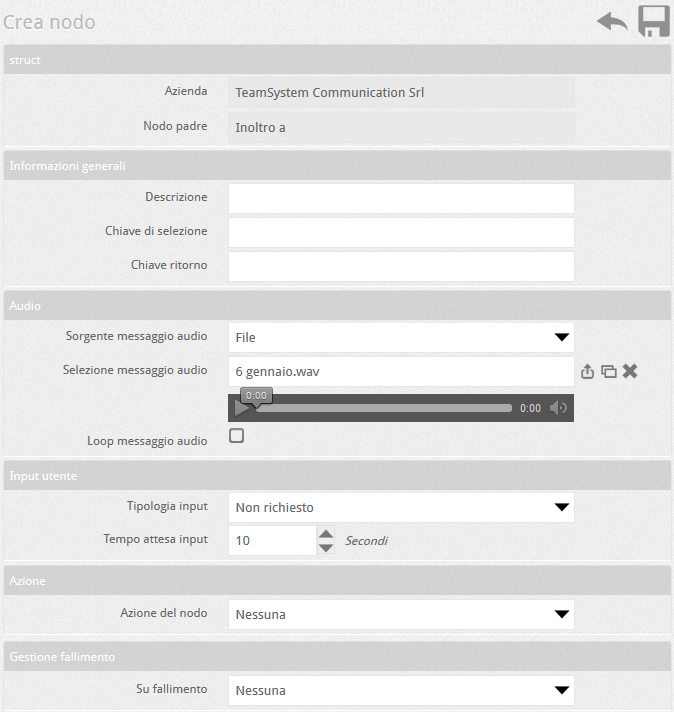Decrease Tempo attesa input value
This screenshot has height=712, width=674.
(326, 548)
